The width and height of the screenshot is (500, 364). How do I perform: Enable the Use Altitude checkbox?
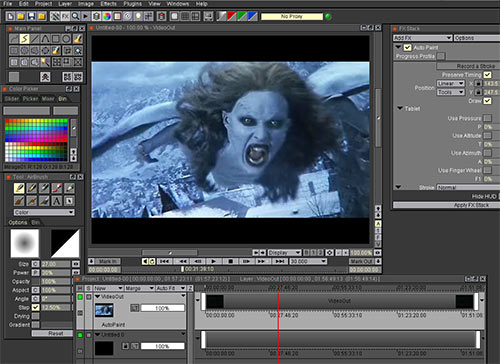click(487, 135)
